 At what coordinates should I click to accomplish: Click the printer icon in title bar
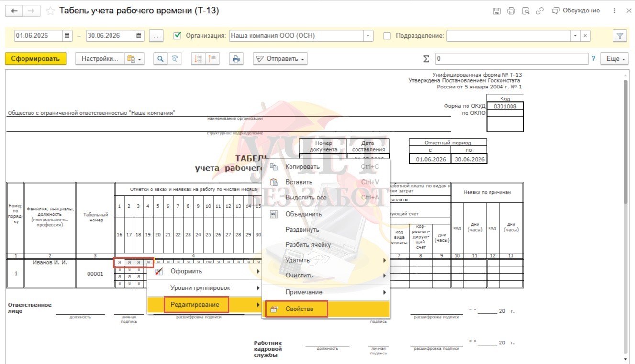511,11
